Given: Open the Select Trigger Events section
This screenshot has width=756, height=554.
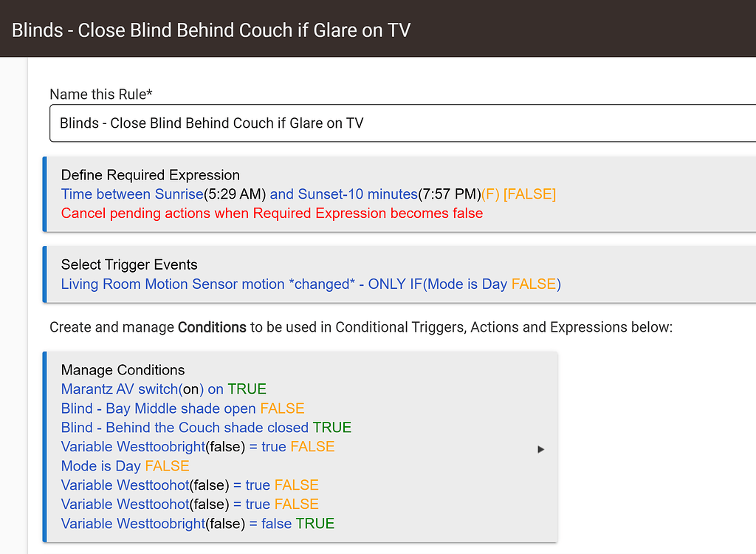Looking at the screenshot, I should point(129,264).
